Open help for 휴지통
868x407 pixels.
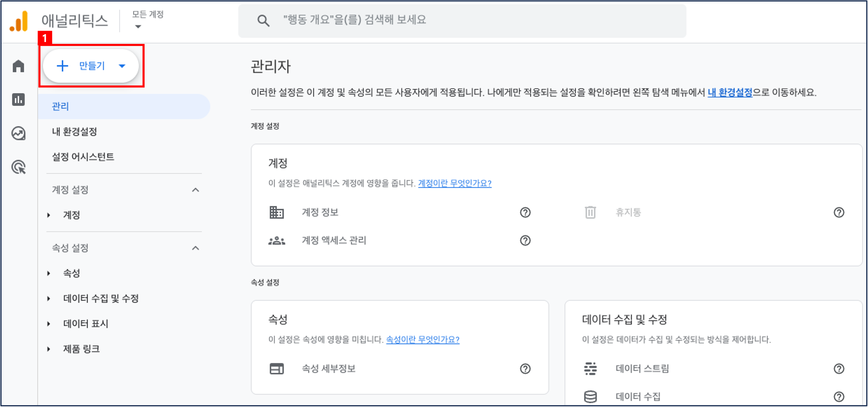click(x=839, y=212)
